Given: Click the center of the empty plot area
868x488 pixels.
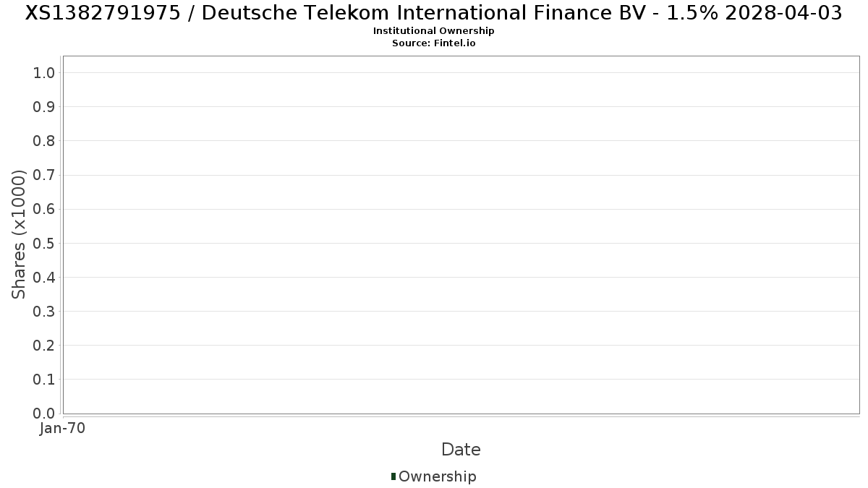Looking at the screenshot, I should point(461,235).
